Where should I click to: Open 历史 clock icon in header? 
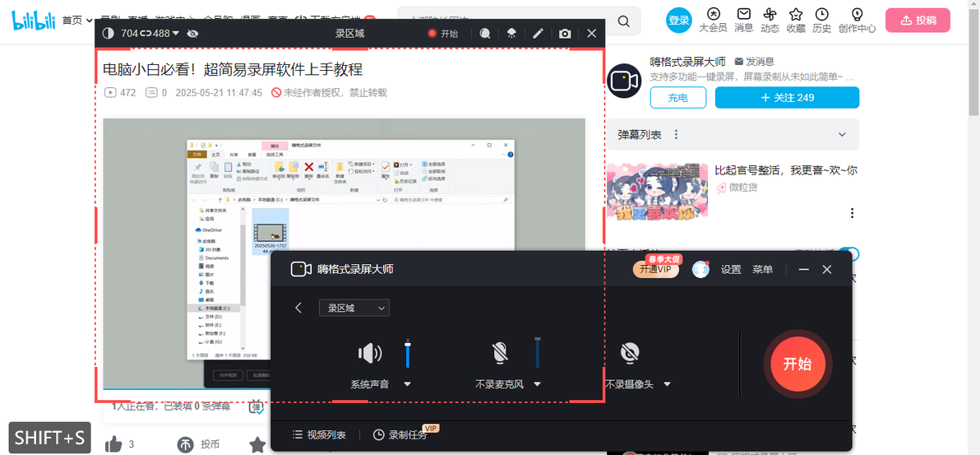point(822,21)
